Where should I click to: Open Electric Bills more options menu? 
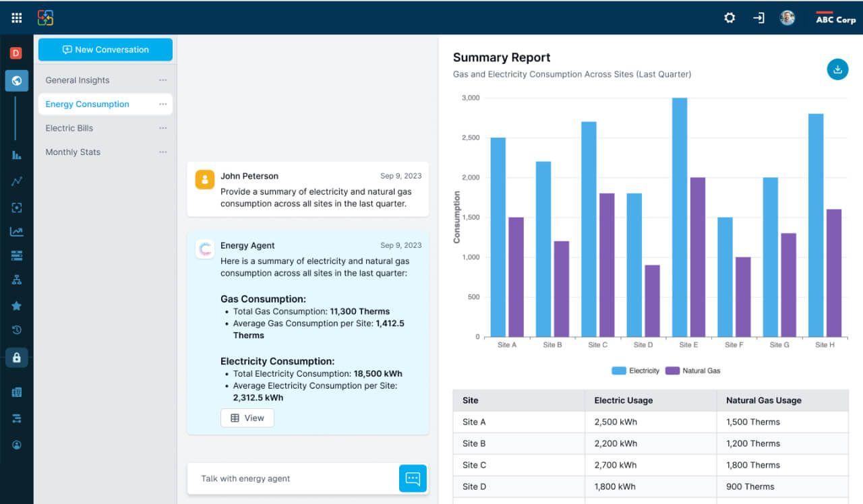coord(162,128)
